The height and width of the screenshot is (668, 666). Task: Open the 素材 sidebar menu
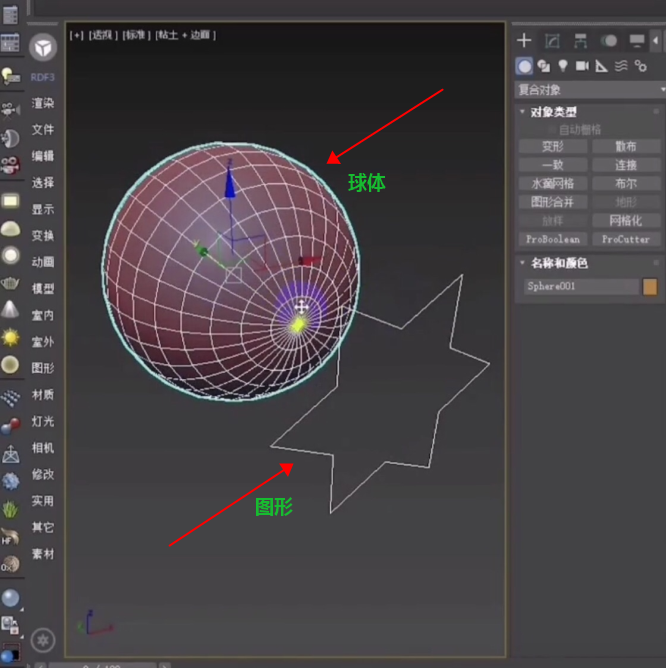point(43,554)
